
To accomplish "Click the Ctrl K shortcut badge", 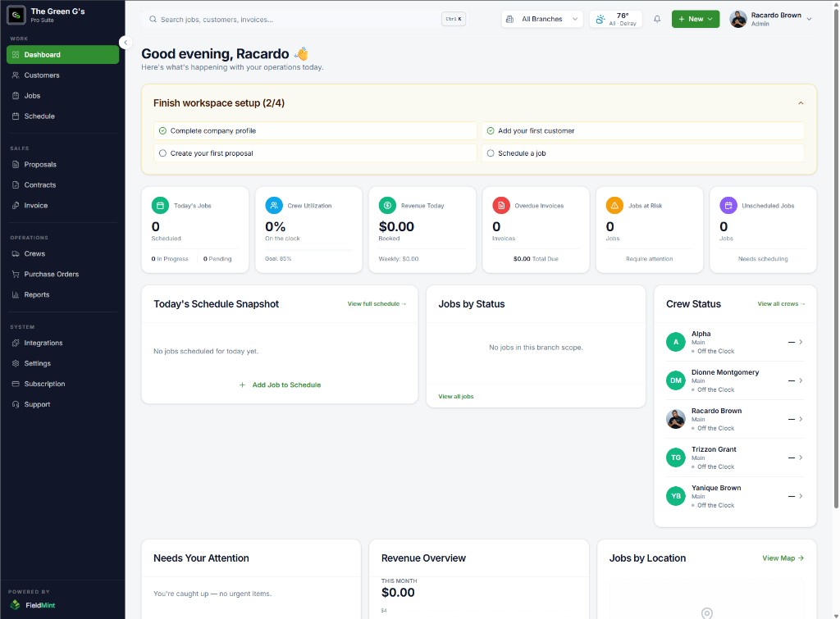I will click(x=453, y=20).
